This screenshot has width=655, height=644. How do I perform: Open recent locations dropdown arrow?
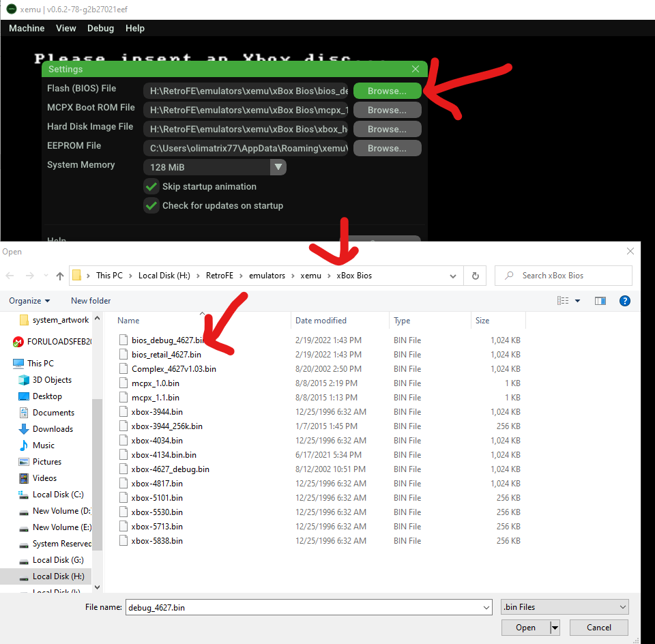coord(46,276)
